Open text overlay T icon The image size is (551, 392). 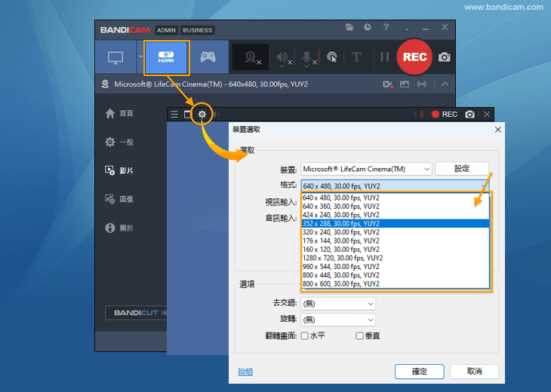356,57
